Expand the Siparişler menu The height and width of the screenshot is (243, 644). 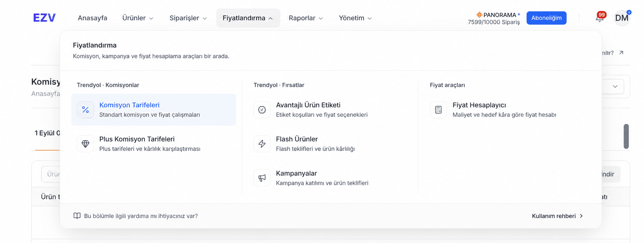click(x=188, y=18)
